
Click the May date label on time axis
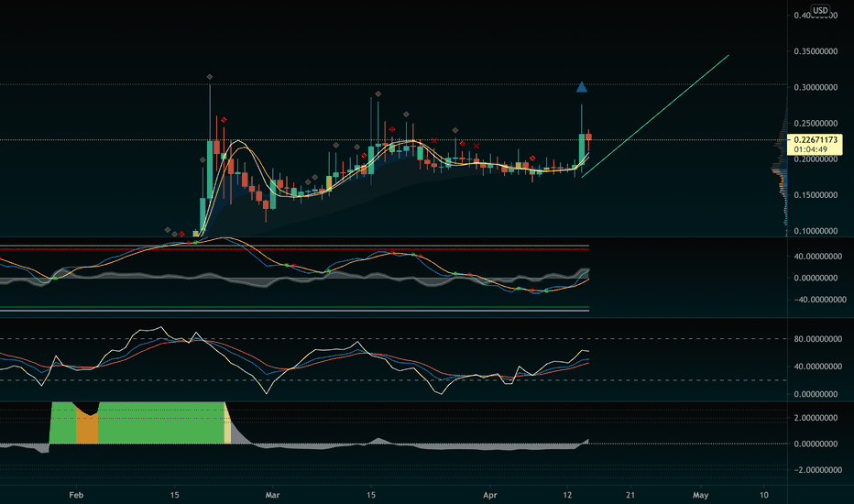700,495
